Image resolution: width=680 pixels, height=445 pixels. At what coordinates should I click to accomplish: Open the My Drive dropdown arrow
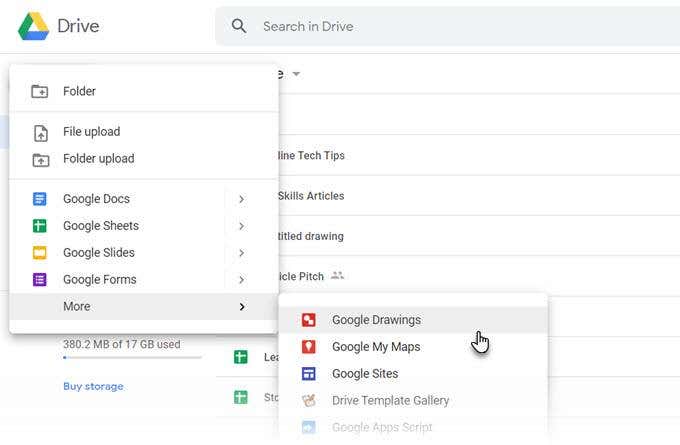tap(296, 74)
